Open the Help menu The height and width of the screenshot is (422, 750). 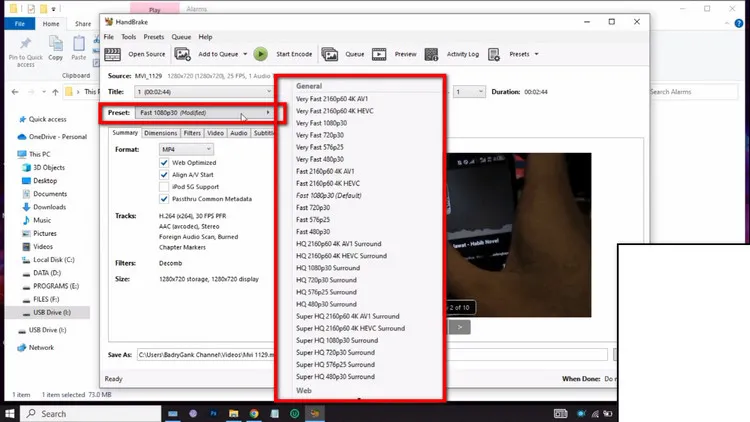(x=205, y=37)
